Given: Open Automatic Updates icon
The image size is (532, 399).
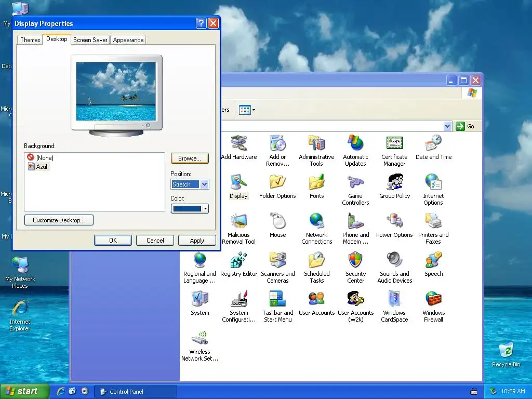Looking at the screenshot, I should coord(355,150).
